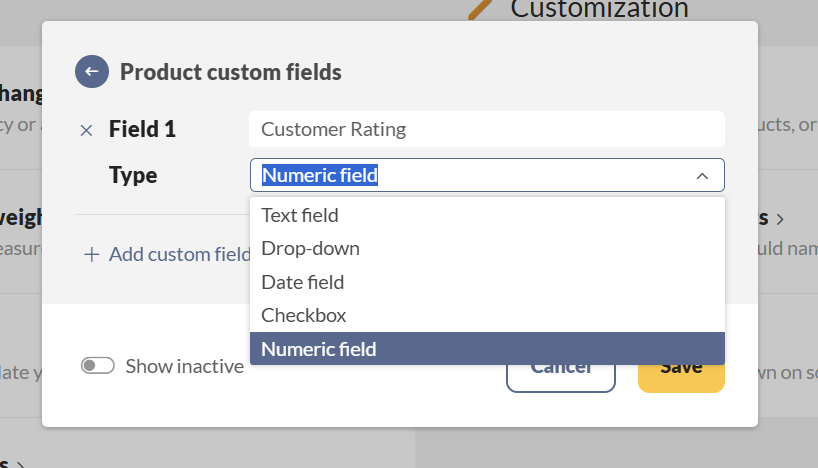Choose the highlighted Numeric field option
The height and width of the screenshot is (468, 818).
[x=318, y=349]
